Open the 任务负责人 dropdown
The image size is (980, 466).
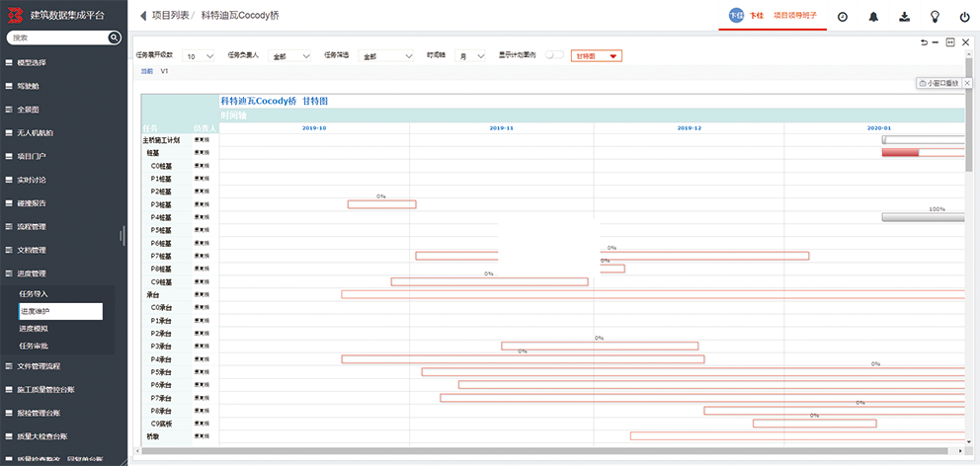[x=291, y=56]
